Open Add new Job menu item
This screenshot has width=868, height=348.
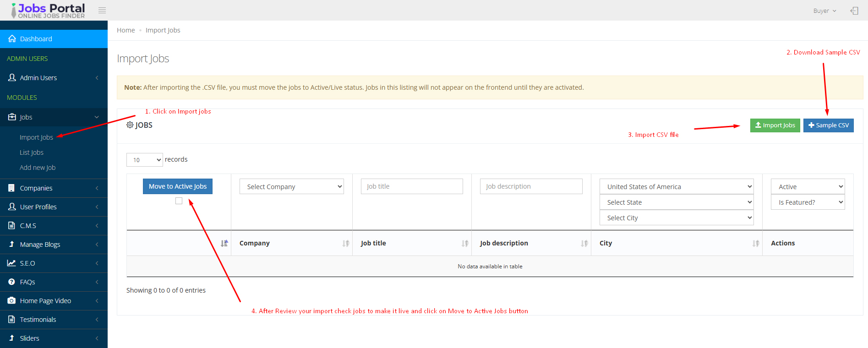[38, 168]
